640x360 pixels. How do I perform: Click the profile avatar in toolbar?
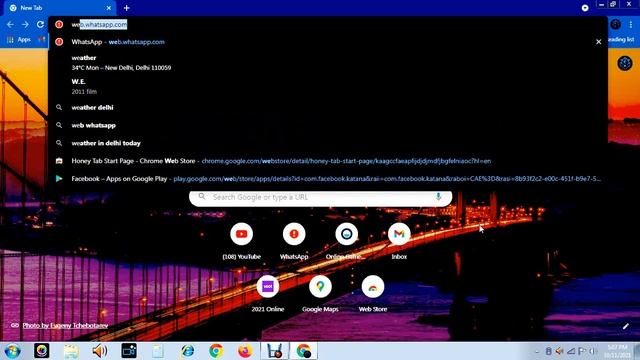(x=616, y=24)
